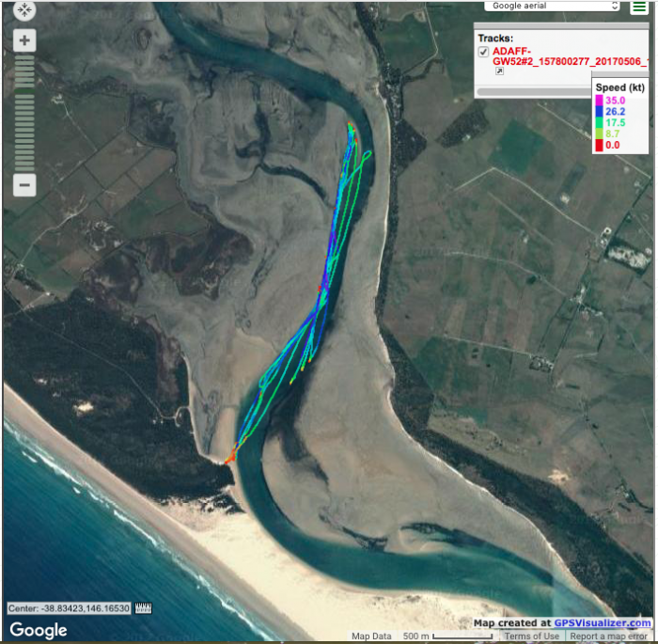This screenshot has height=644, width=658.
Task: Click Report a map error
Action: point(611,636)
